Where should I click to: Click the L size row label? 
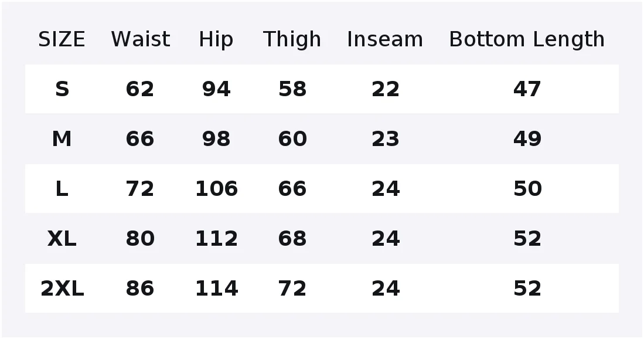[x=62, y=189]
